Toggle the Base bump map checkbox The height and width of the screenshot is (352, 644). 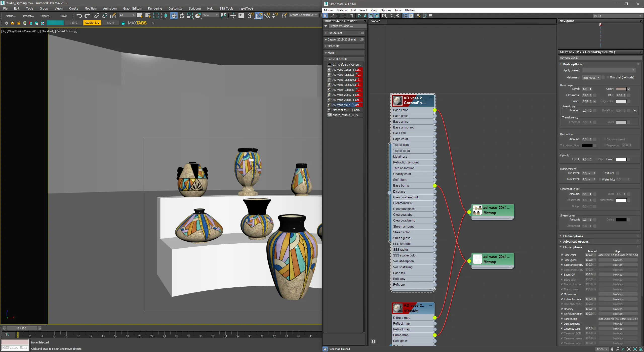coord(562,319)
